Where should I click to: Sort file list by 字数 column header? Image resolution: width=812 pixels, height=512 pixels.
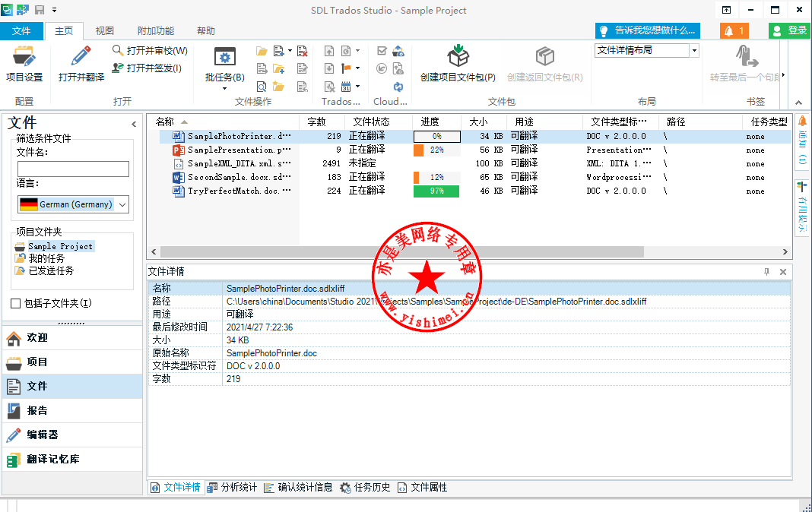[x=322, y=122]
